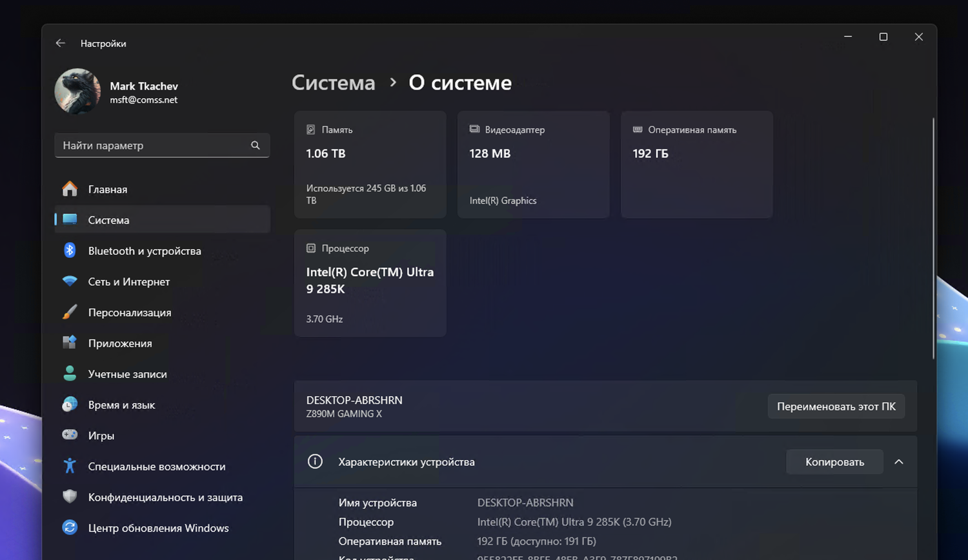Click the 1.06 TB storage value

point(326,154)
